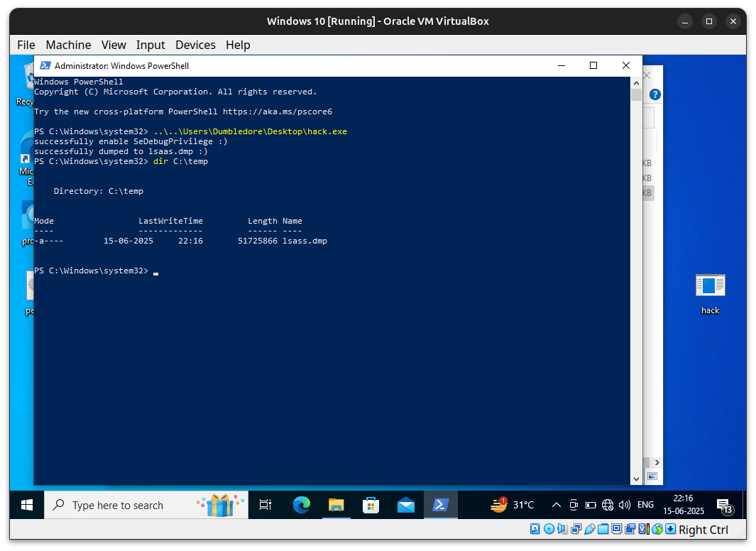Click the VirtualBox shared folders status icon
Image resolution: width=756 pixels, height=551 pixels.
click(x=603, y=529)
